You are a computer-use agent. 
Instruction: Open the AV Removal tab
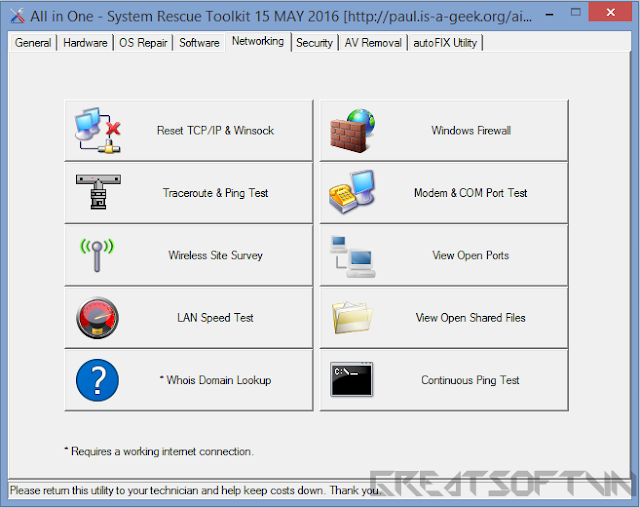tap(373, 42)
